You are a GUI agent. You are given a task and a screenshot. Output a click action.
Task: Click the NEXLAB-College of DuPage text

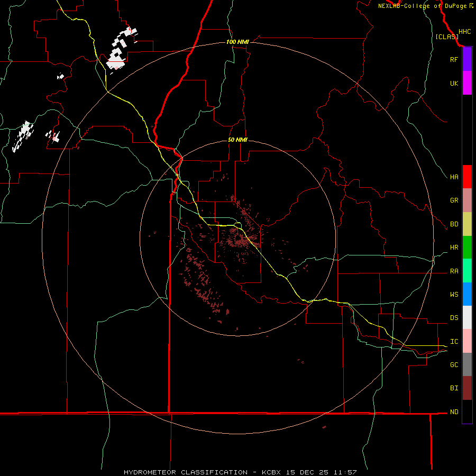coord(423,6)
